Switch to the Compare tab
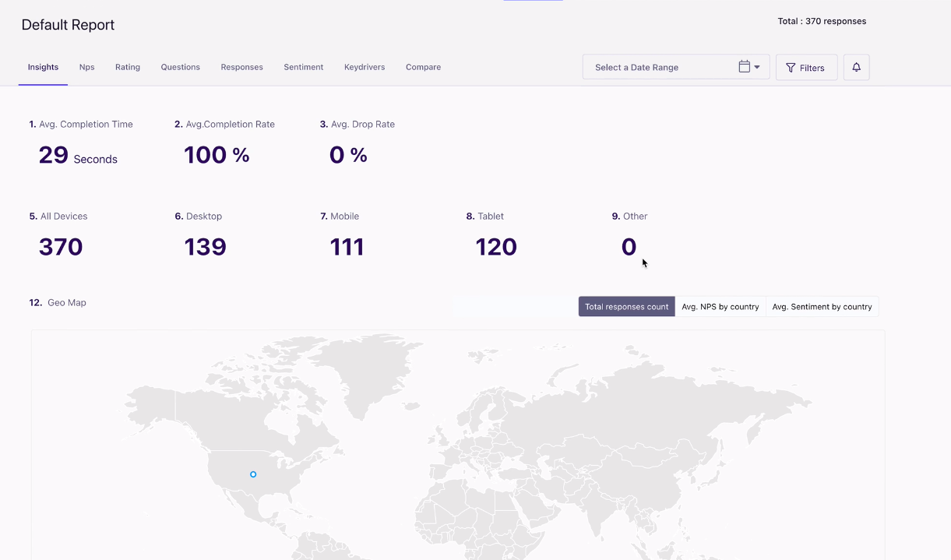The image size is (951, 560). (423, 67)
